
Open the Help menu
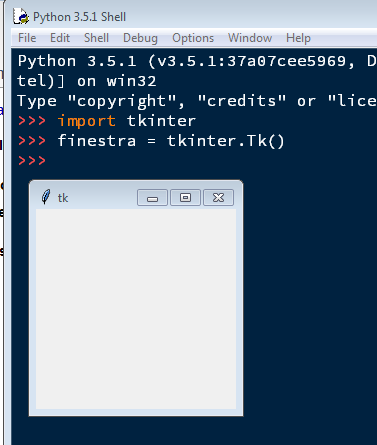coord(298,38)
